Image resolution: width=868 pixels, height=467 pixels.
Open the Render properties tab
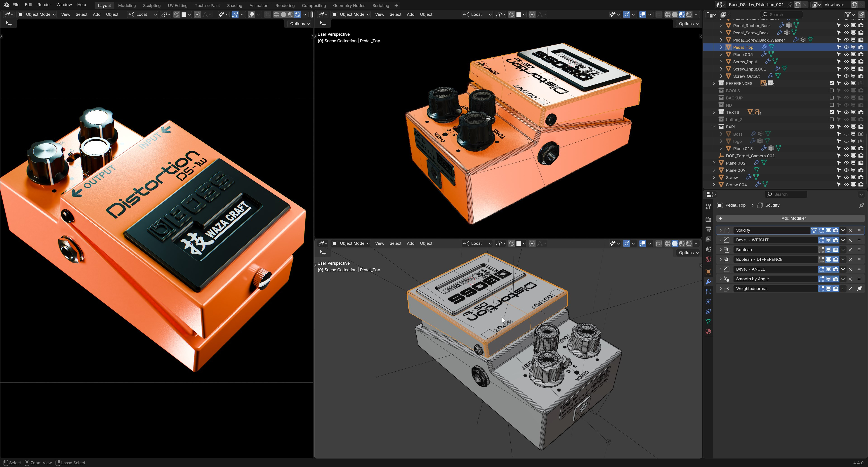click(x=708, y=219)
